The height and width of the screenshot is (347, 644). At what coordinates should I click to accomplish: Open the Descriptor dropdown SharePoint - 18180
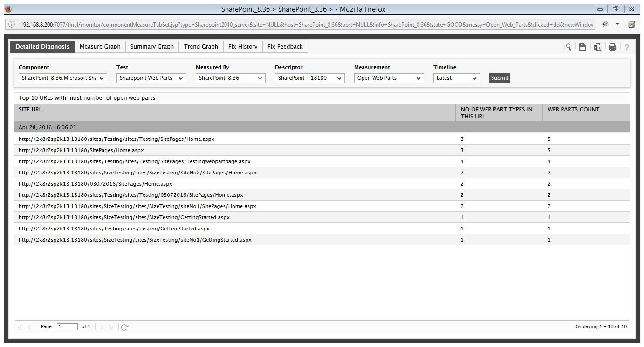310,78
